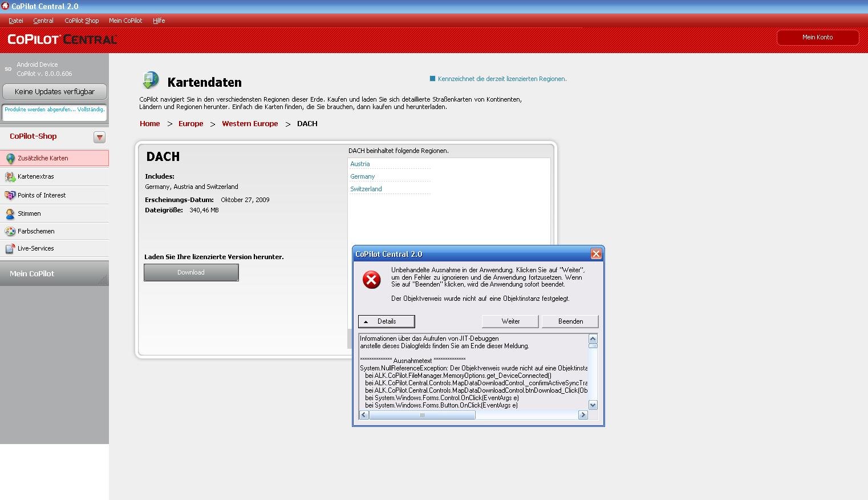
Task: Open the Datei menu
Action: click(x=16, y=21)
